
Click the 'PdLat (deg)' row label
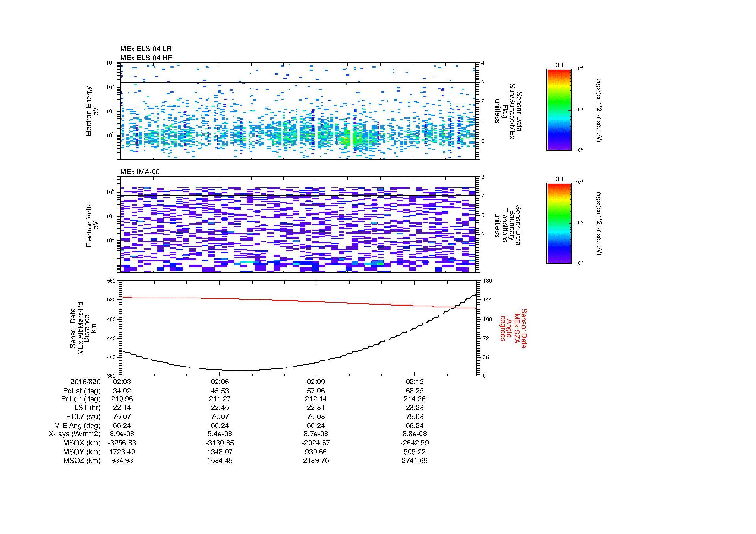pyautogui.click(x=82, y=391)
